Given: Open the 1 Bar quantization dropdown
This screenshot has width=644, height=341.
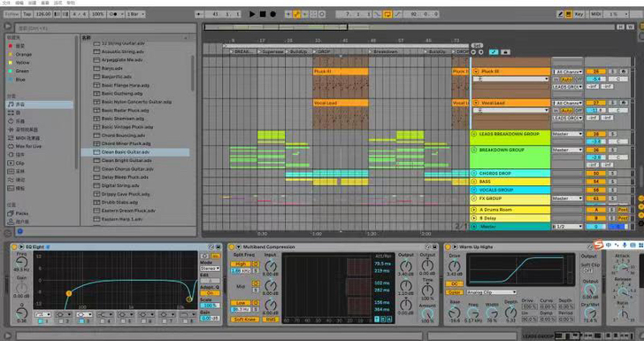Looking at the screenshot, I should (135, 14).
